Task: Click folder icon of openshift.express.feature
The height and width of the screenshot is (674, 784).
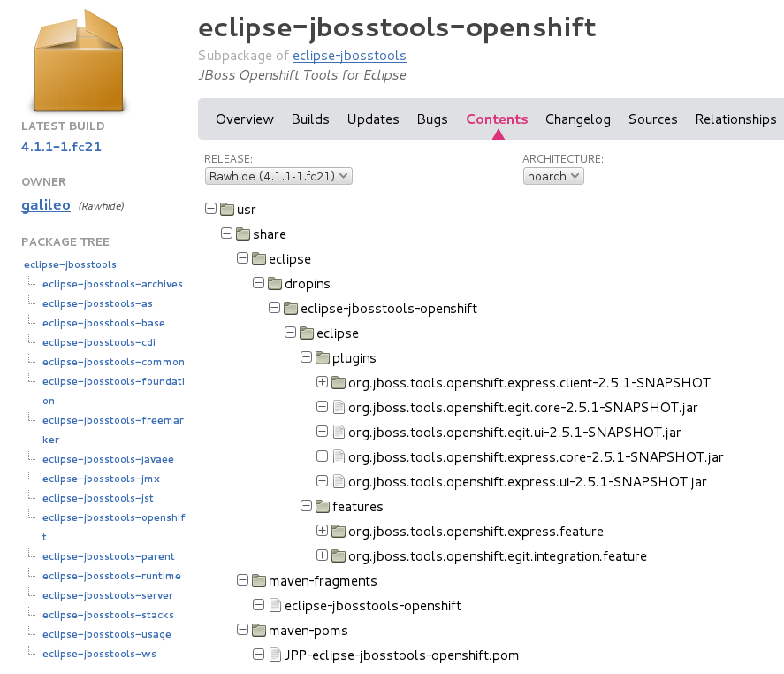Action: (339, 531)
